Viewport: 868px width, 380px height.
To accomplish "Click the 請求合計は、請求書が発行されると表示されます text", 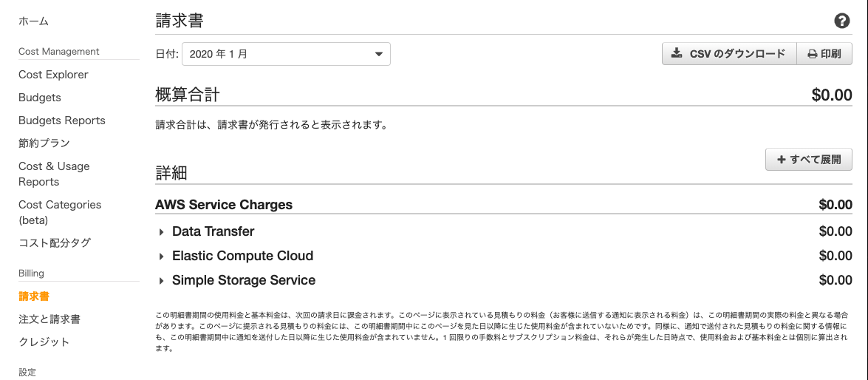I will (270, 125).
